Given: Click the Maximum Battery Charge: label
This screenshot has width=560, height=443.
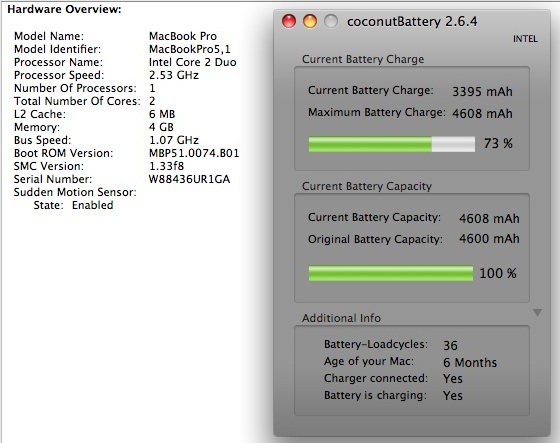Looking at the screenshot, I should coord(377,113).
